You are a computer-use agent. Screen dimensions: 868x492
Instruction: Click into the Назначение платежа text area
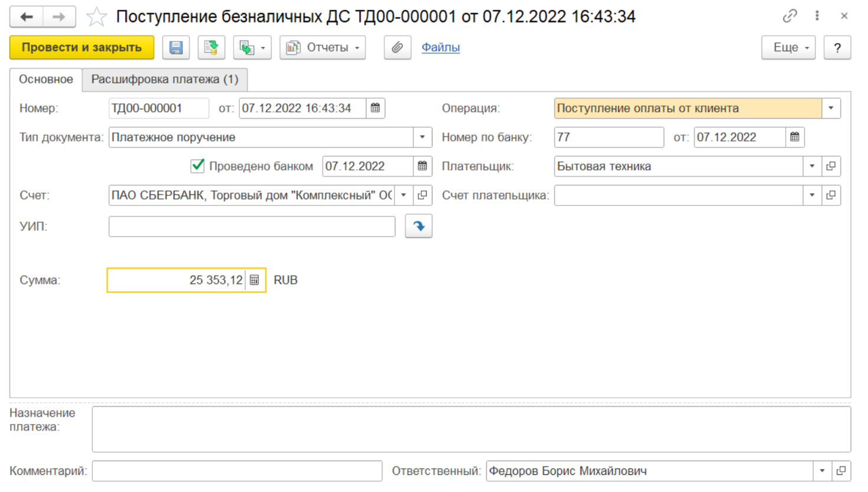(471, 429)
